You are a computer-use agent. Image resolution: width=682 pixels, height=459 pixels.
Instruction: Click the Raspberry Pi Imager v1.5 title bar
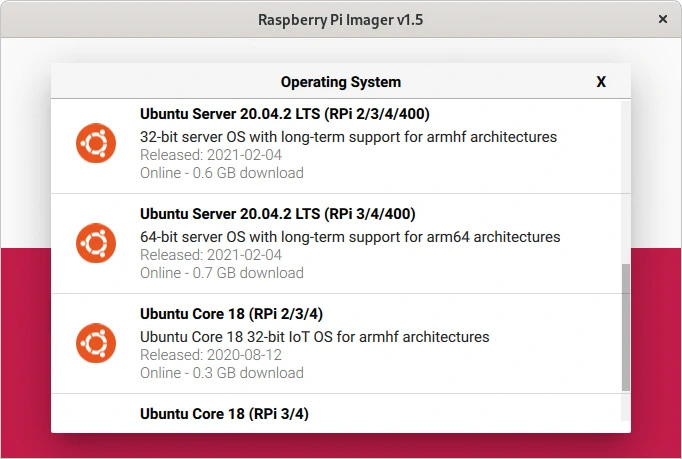tap(340, 19)
